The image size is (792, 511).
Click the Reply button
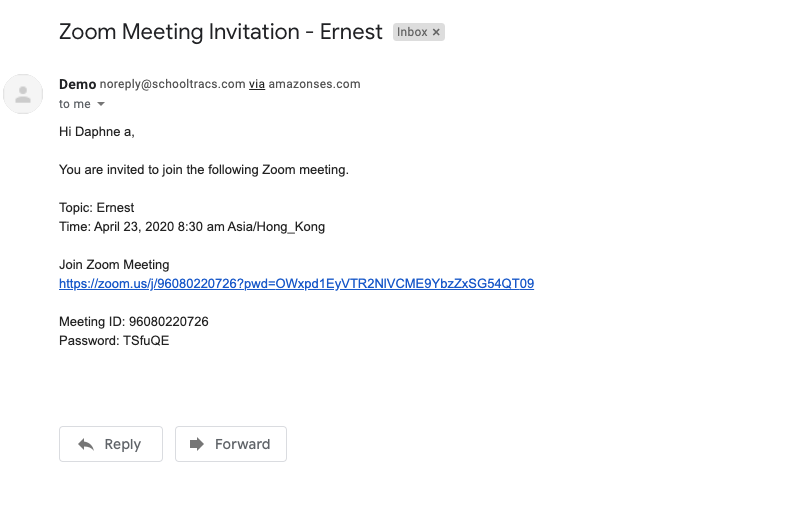[x=111, y=444]
